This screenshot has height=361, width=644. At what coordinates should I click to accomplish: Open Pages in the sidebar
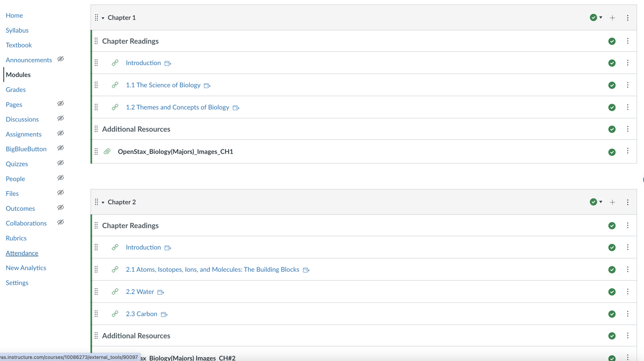(14, 105)
